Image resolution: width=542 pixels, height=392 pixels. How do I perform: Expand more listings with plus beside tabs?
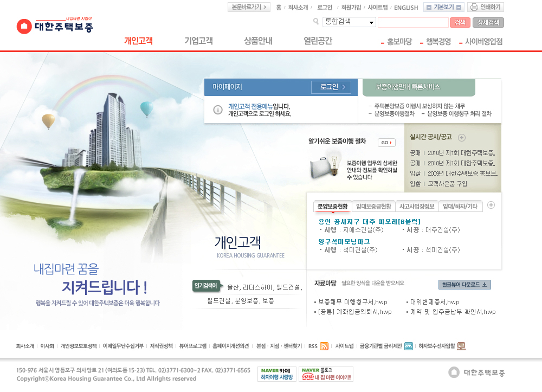[491, 205]
